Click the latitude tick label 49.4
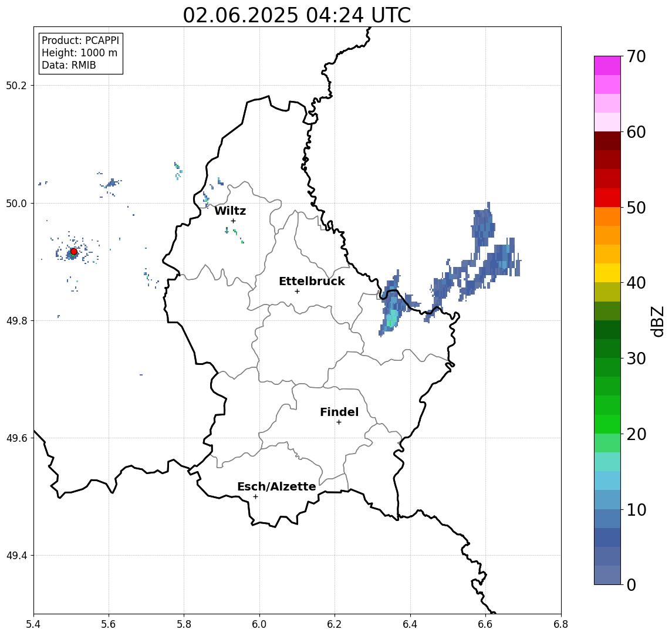 [16, 556]
